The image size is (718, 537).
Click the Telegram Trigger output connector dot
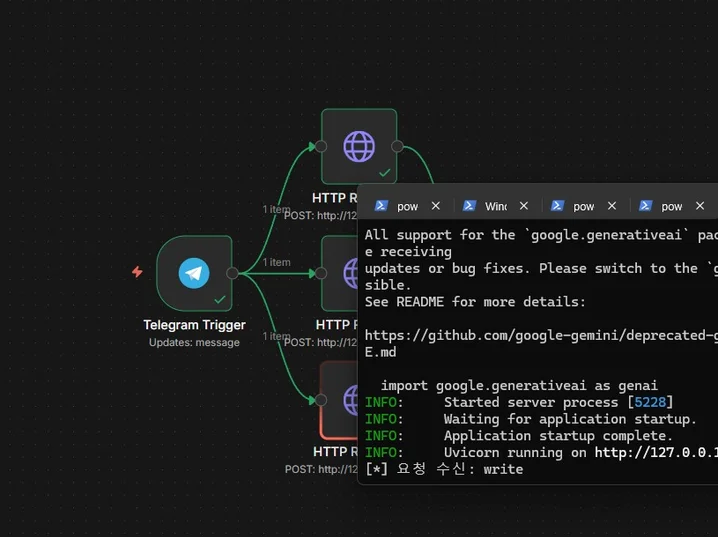(232, 273)
